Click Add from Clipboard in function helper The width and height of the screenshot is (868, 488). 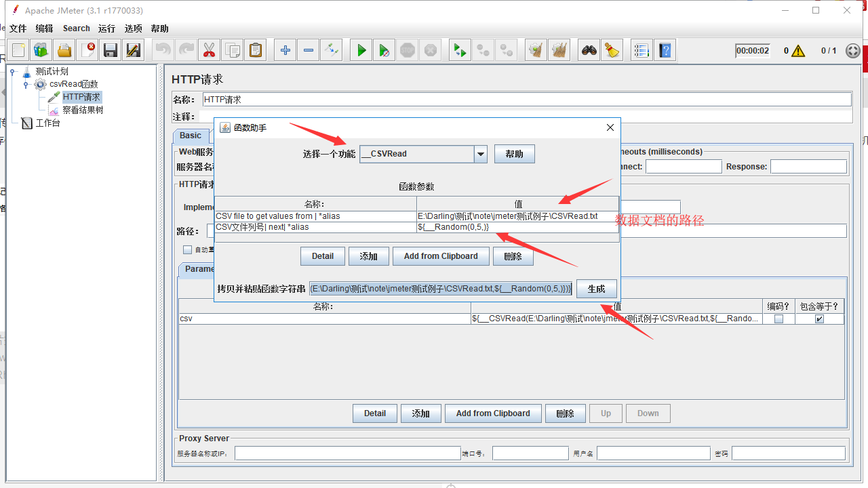click(441, 256)
